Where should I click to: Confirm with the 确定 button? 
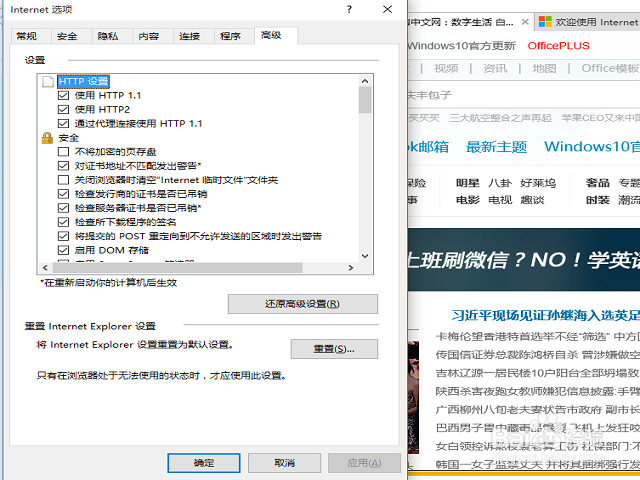(204, 463)
